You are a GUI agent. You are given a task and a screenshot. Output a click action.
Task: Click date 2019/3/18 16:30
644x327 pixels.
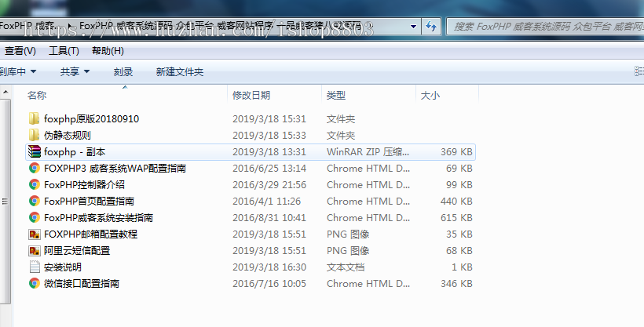coord(269,267)
